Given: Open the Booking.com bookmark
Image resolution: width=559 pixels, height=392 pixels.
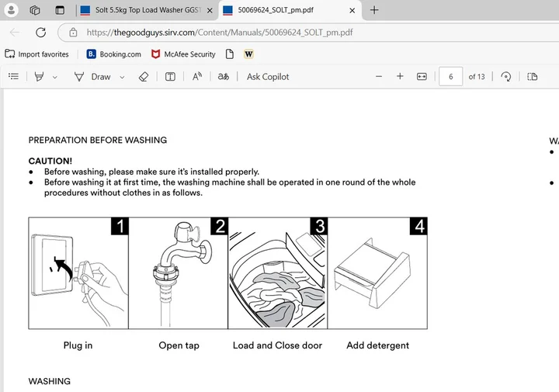Looking at the screenshot, I should (114, 54).
